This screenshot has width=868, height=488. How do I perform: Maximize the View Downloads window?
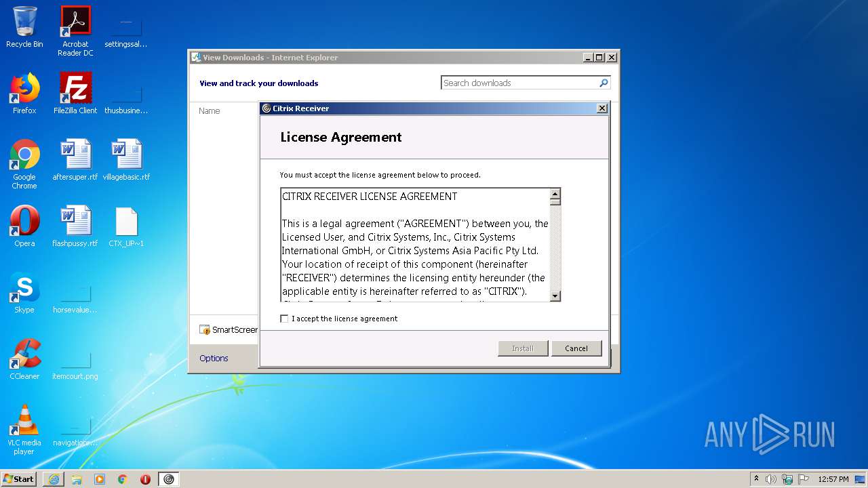point(599,58)
